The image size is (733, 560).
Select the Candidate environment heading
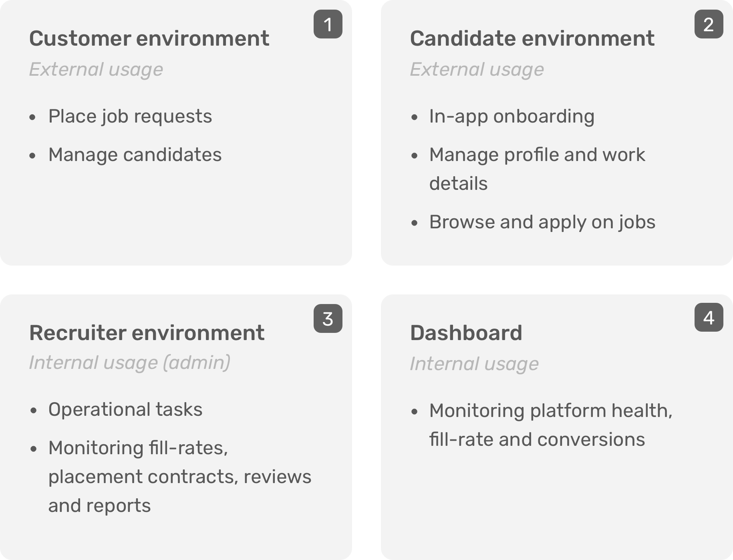pyautogui.click(x=532, y=38)
